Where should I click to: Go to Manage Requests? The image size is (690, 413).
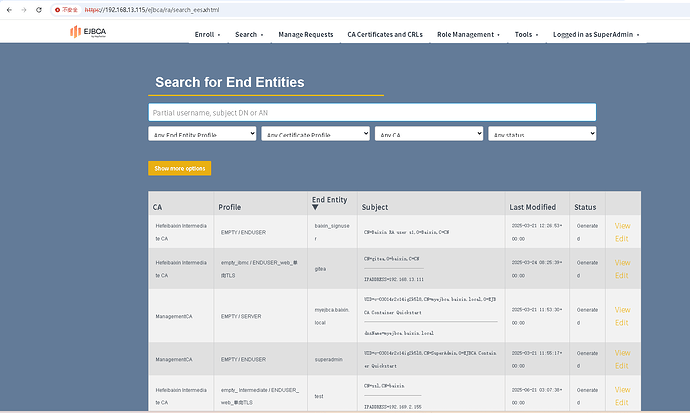pyautogui.click(x=305, y=35)
